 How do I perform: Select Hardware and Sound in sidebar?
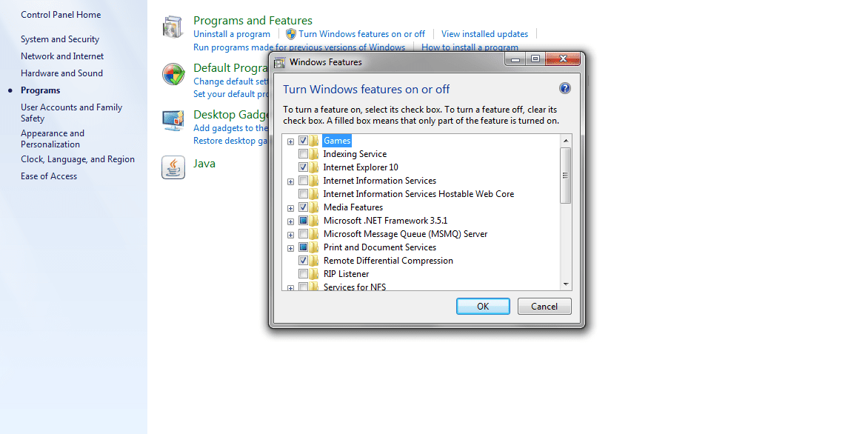click(x=61, y=73)
